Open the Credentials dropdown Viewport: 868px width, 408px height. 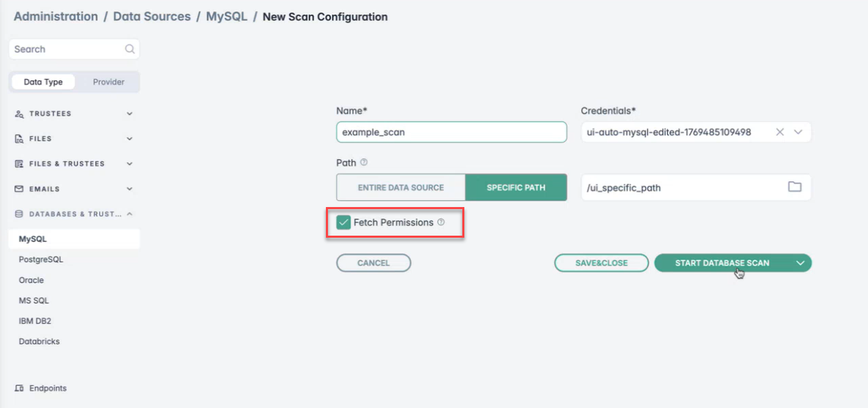click(x=798, y=132)
